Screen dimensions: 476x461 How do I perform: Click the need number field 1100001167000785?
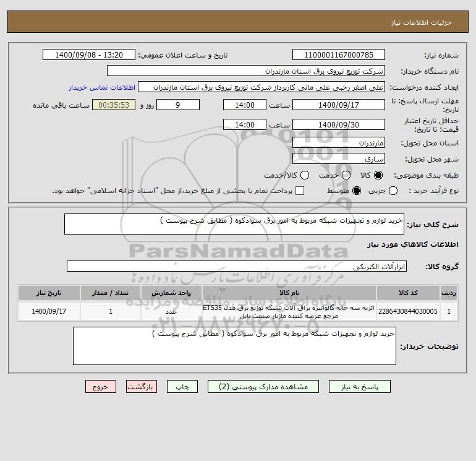(339, 54)
